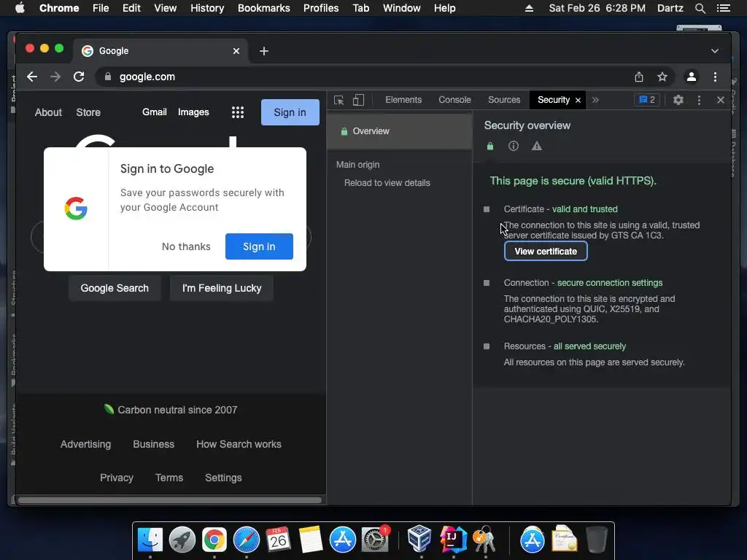Screen dimensions: 747x560
Task: Open DevTools customize three-dot menu
Action: pos(699,100)
